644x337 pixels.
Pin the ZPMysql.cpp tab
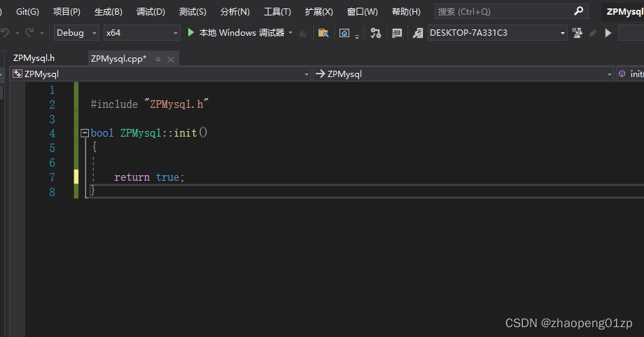[x=157, y=59]
